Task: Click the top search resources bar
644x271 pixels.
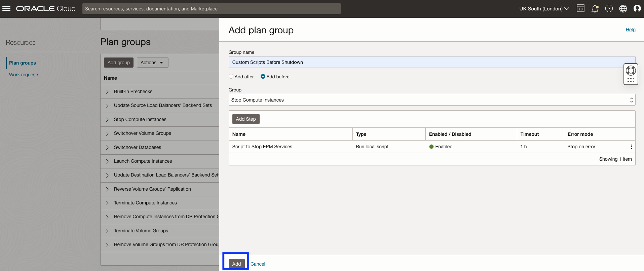Action: coord(212,9)
